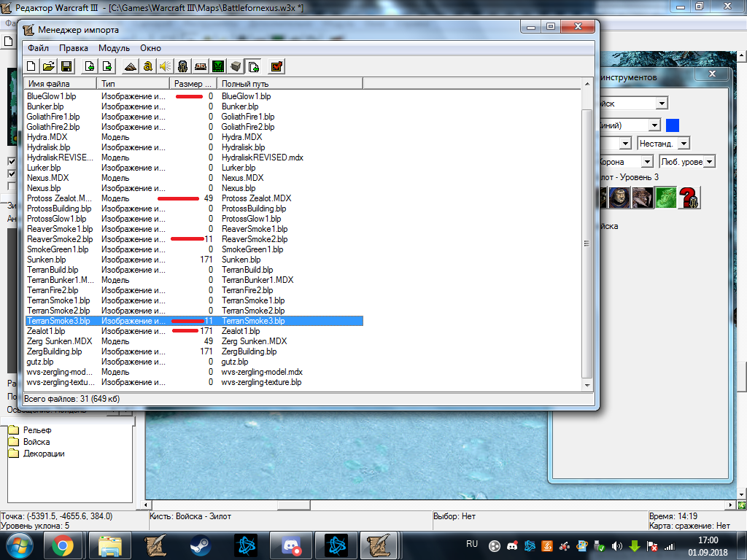Open the Sound Editor speaker icon

[166, 66]
